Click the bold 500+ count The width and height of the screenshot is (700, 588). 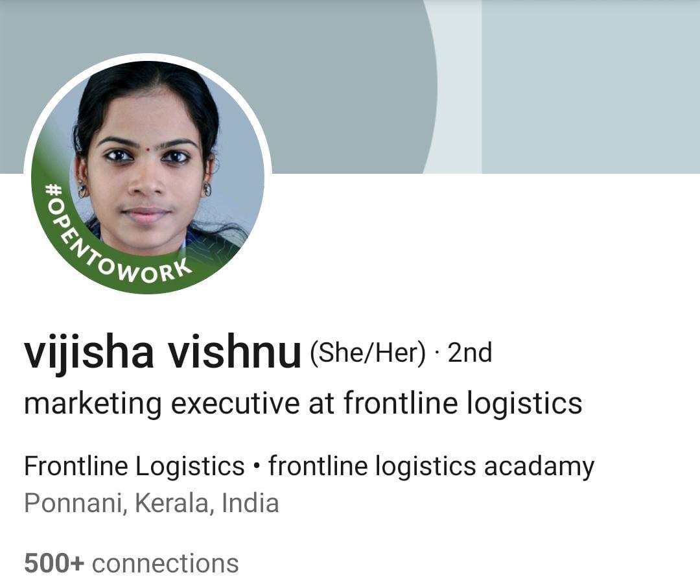(x=54, y=563)
